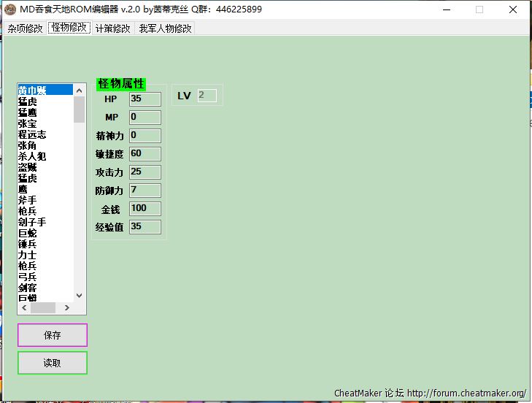Minimize the ROM editor window

pos(445,9)
